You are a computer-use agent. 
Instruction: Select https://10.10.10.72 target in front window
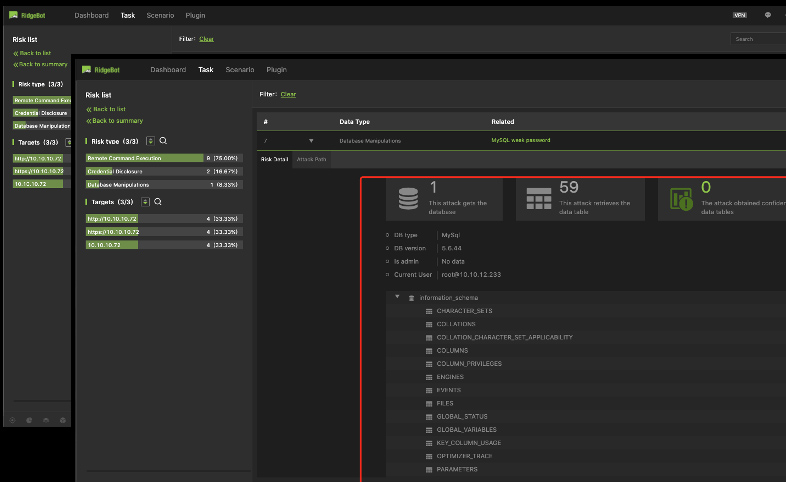coord(164,232)
